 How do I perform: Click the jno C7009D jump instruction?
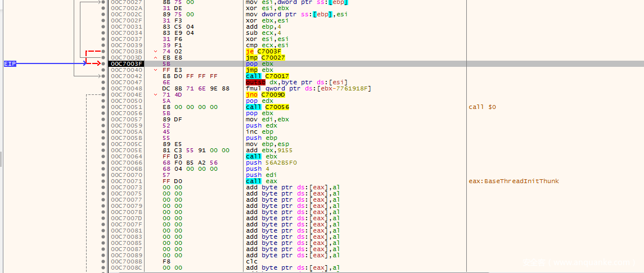coord(267,95)
